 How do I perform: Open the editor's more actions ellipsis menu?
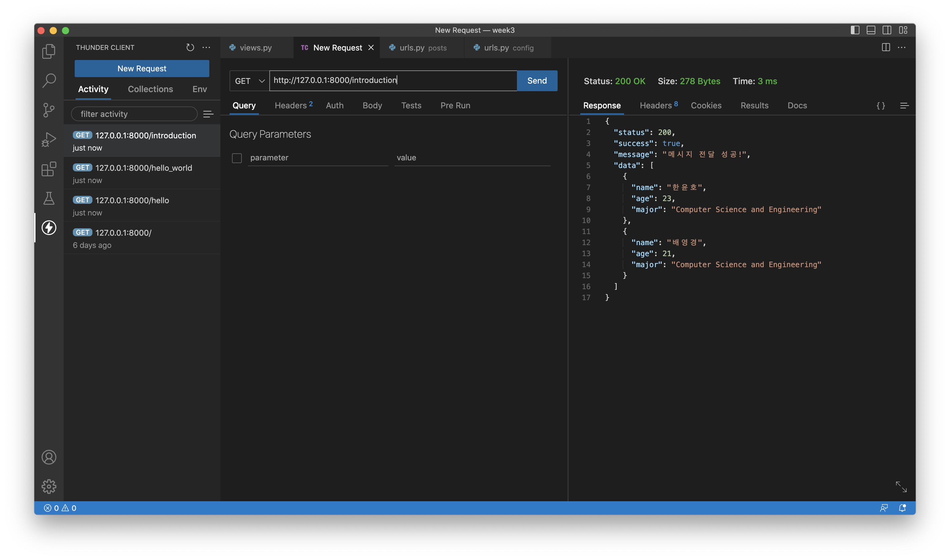click(903, 47)
